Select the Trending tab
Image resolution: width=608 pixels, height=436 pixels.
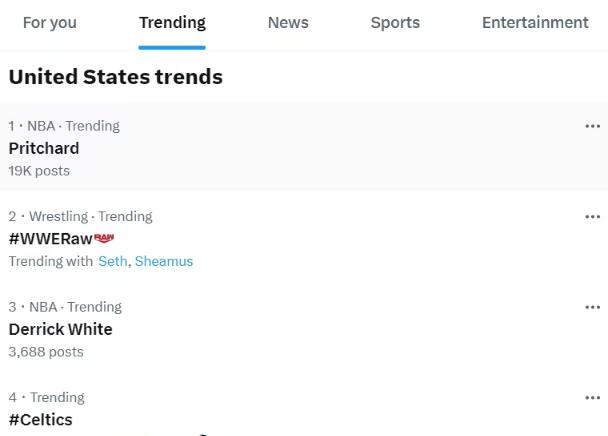[172, 22]
